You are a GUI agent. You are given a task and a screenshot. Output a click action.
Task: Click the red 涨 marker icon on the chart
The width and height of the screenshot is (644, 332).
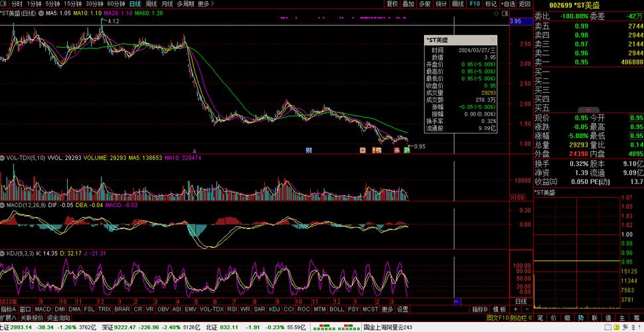tap(396, 150)
